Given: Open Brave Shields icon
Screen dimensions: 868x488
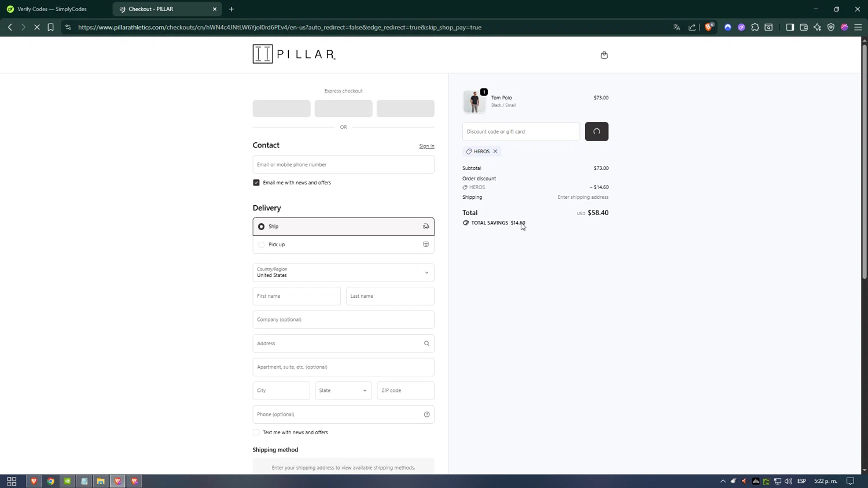Looking at the screenshot, I should pos(709,27).
